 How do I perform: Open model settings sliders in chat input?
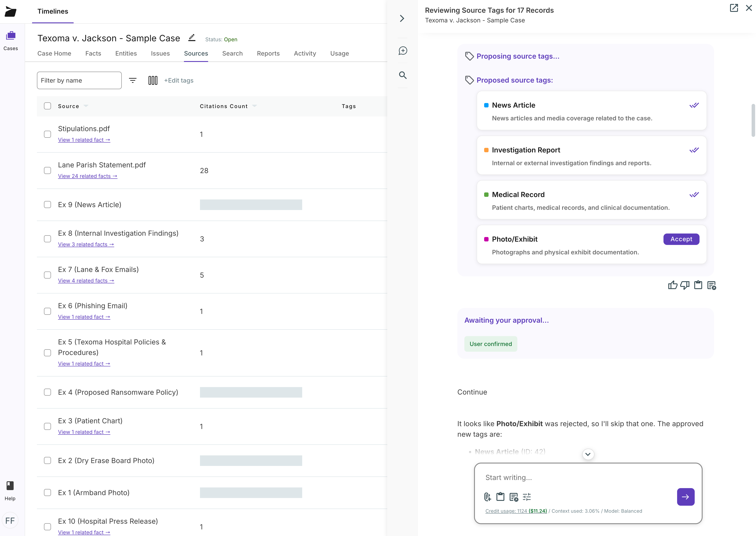point(527,497)
